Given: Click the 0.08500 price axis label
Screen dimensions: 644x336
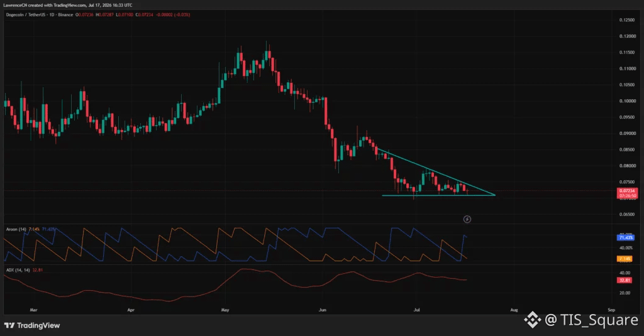Looking at the screenshot, I should (627, 149).
